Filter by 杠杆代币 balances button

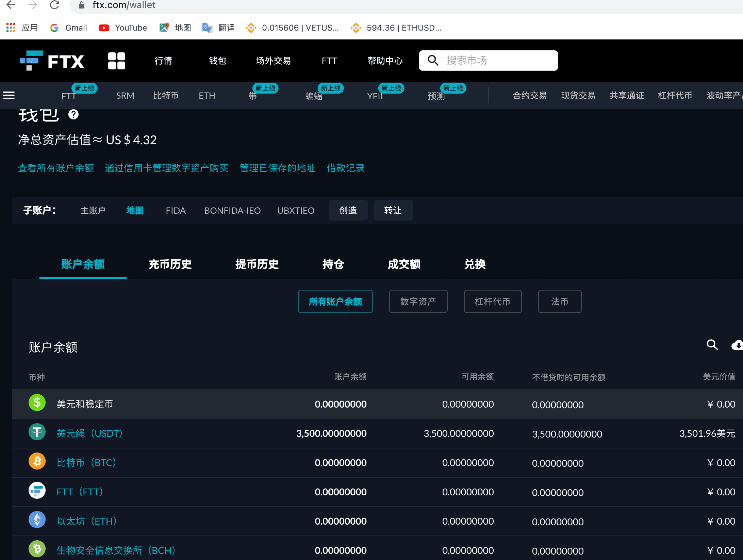coord(493,301)
